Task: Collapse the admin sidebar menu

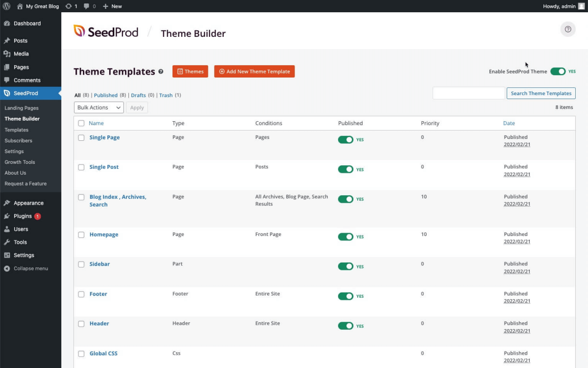Action: coord(27,268)
